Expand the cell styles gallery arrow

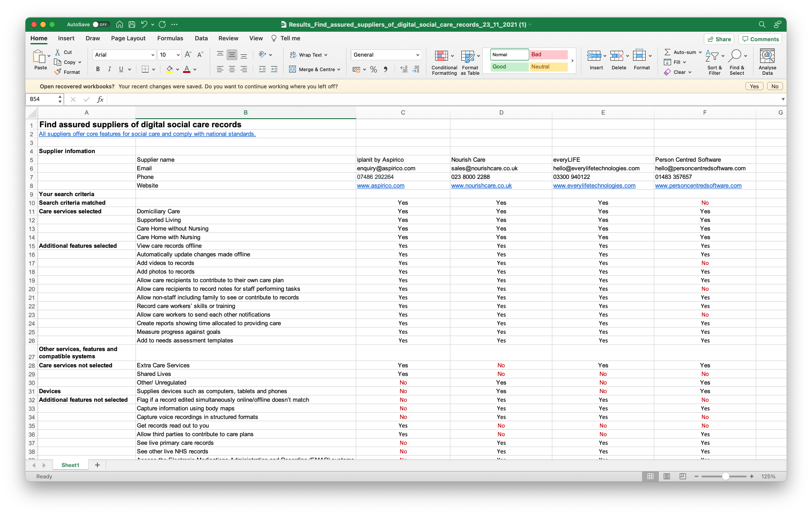572,61
